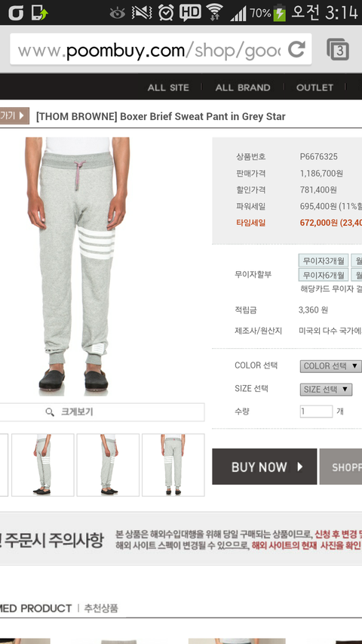Screen dimensions: 362x644
Task: Select the back view pants thumbnail
Action: (173, 465)
